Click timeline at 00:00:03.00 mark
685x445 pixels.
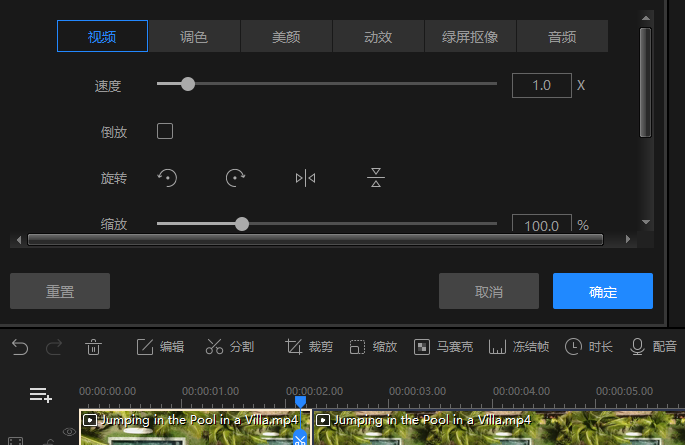click(x=418, y=391)
